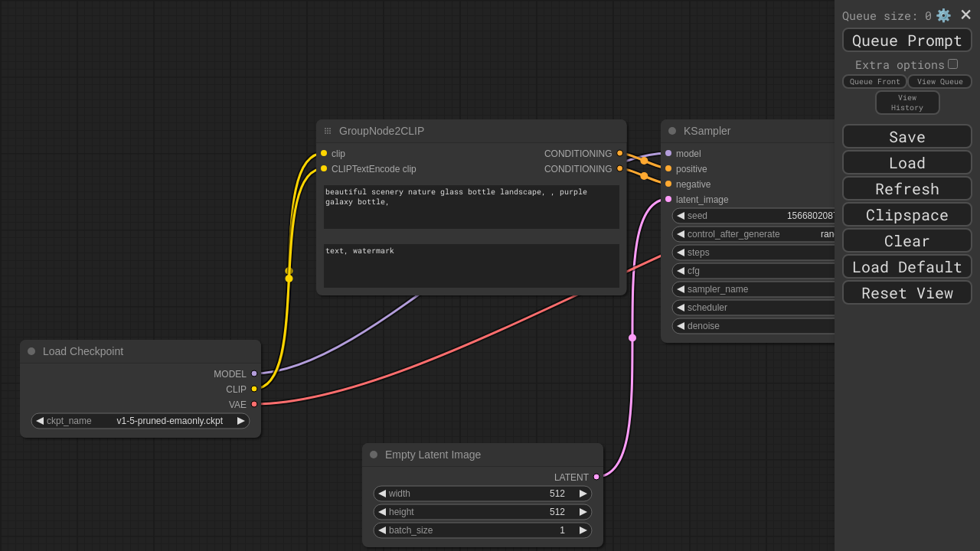The image size is (980, 551).
Task: Open the sampler_name dropdown in KSampler
Action: click(x=754, y=289)
